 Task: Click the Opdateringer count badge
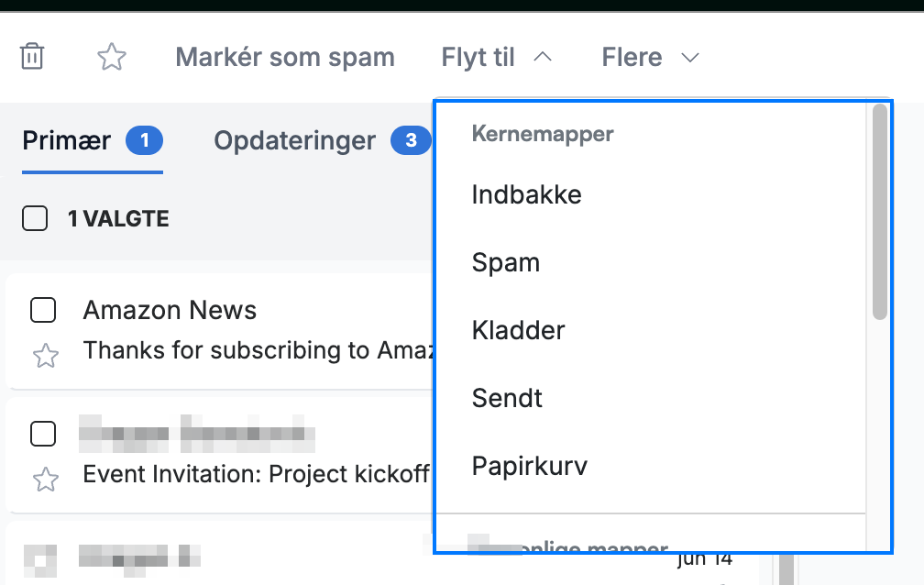point(411,140)
